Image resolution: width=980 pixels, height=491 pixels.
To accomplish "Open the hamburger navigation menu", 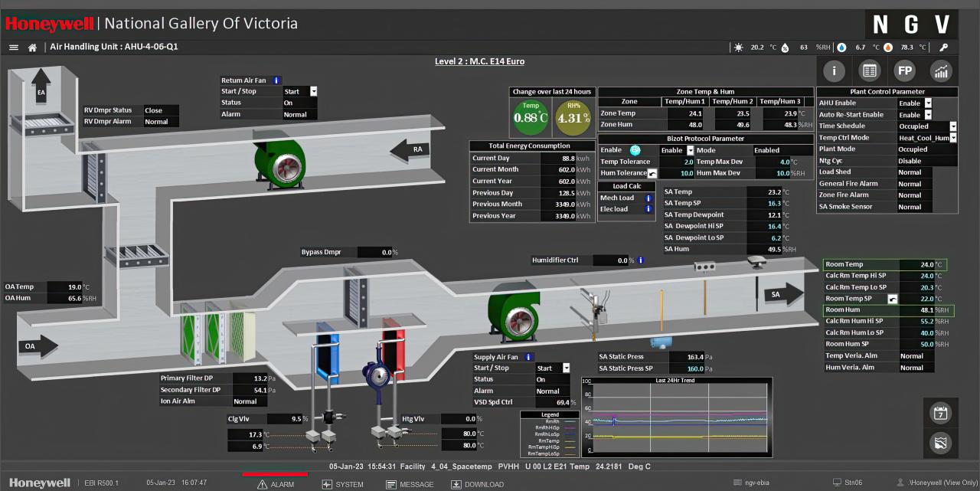I will (14, 47).
